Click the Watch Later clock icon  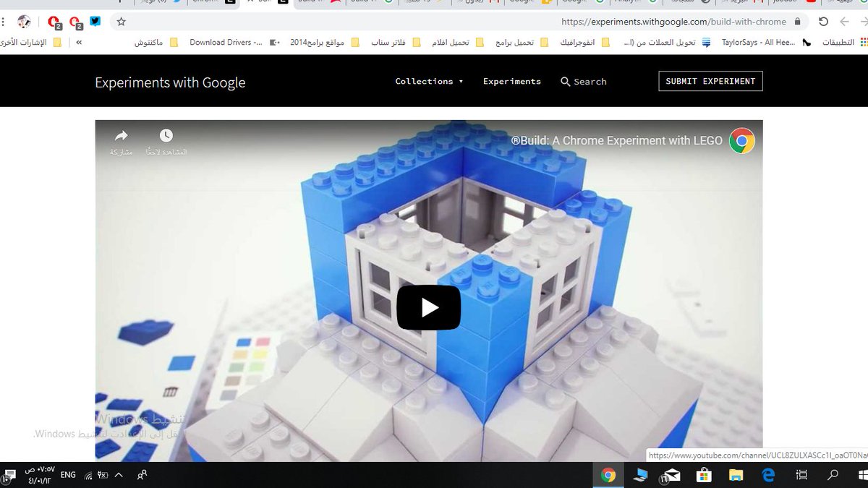click(166, 136)
